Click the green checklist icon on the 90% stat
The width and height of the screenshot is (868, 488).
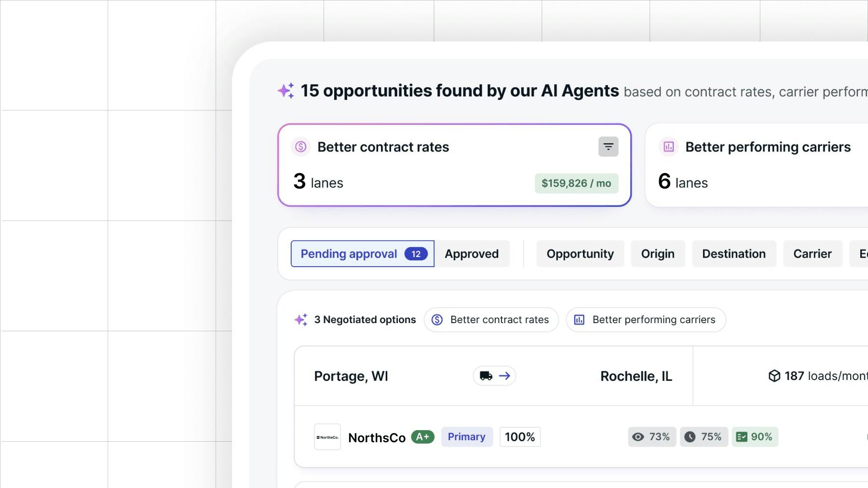click(741, 437)
